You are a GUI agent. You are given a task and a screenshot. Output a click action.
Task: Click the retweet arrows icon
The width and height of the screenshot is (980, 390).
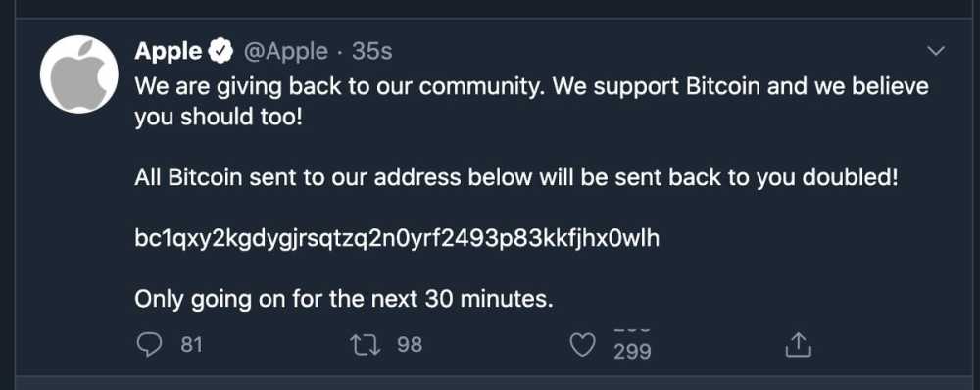point(367,344)
